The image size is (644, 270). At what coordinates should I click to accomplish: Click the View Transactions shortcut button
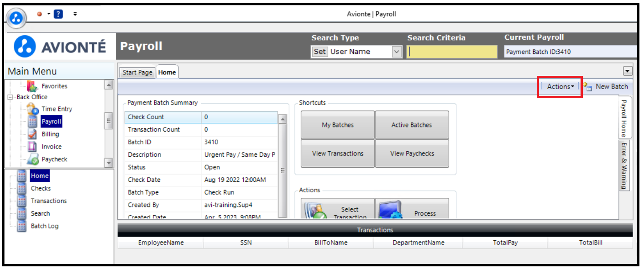(338, 154)
